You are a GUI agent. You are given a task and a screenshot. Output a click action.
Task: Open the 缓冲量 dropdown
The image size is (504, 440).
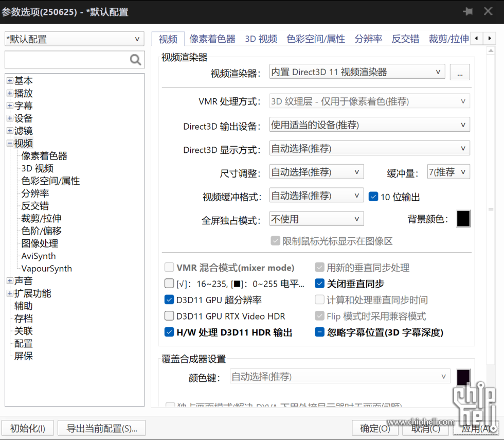[x=448, y=172]
